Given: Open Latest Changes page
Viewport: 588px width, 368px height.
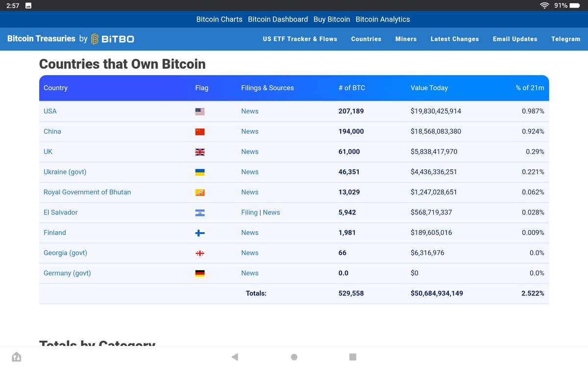Looking at the screenshot, I should (455, 39).
